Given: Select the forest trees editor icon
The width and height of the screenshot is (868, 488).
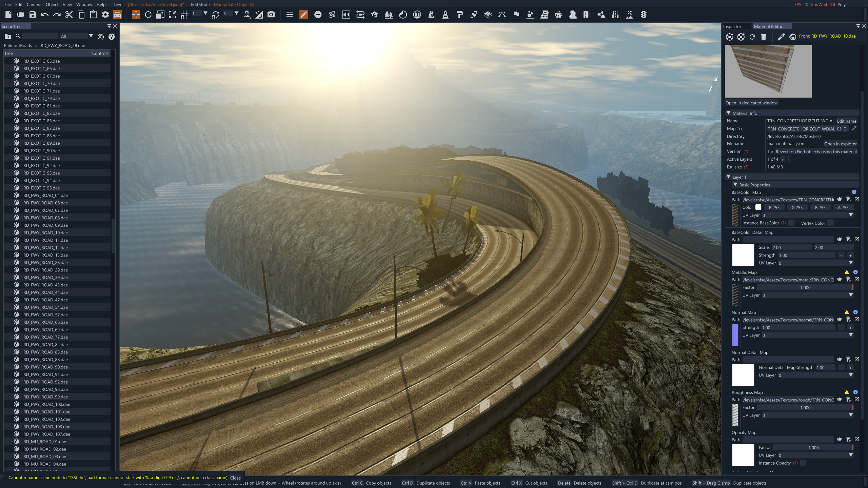Looking at the screenshot, I should 389,15.
